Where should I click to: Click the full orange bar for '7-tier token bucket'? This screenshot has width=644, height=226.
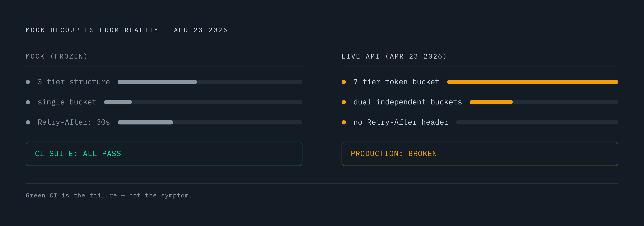coord(533,82)
